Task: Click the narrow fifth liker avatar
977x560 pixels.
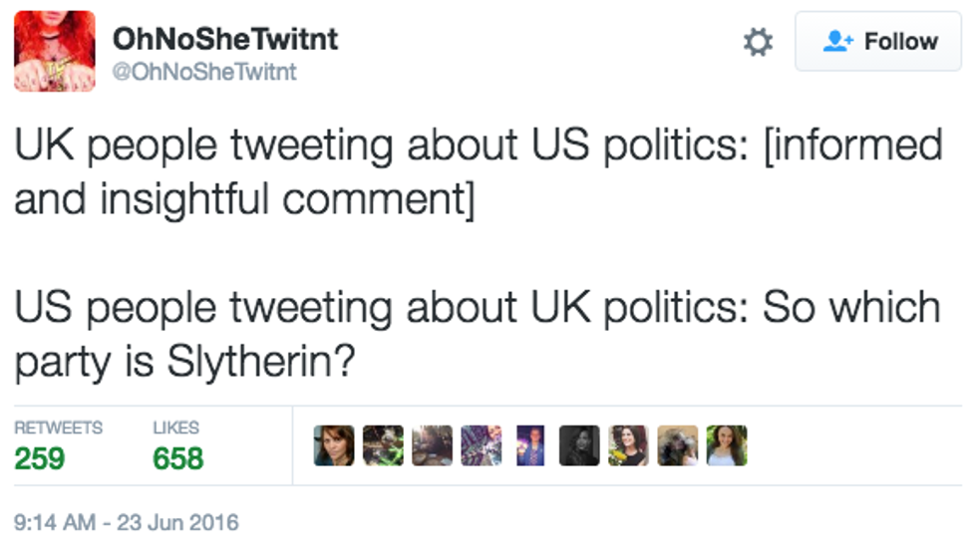Action: (x=530, y=445)
